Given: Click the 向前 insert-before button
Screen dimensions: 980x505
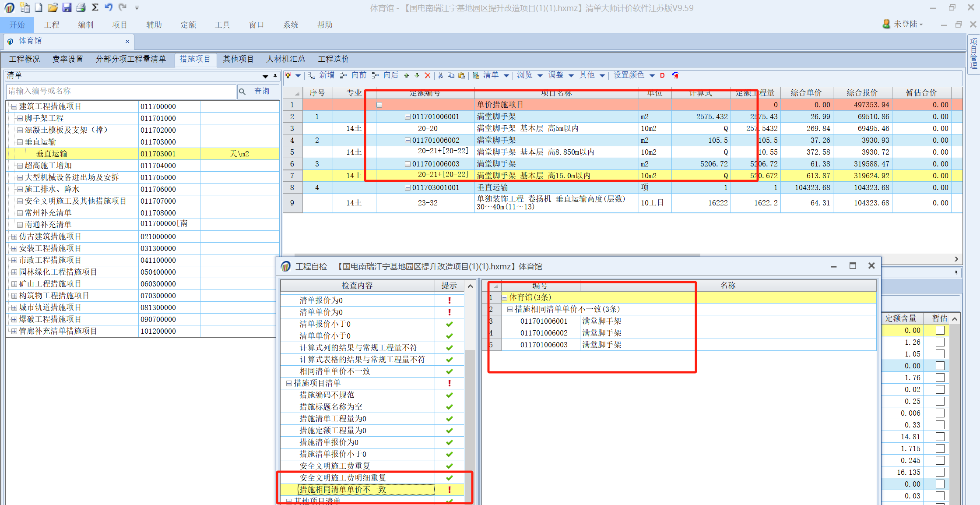Looking at the screenshot, I should 353,75.
